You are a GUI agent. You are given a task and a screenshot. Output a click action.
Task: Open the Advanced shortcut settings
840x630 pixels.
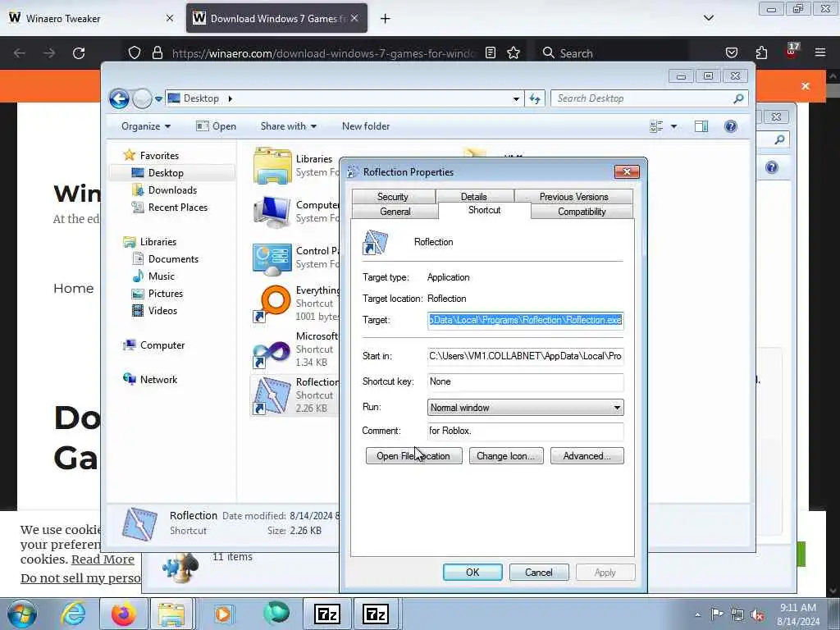pyautogui.click(x=587, y=456)
